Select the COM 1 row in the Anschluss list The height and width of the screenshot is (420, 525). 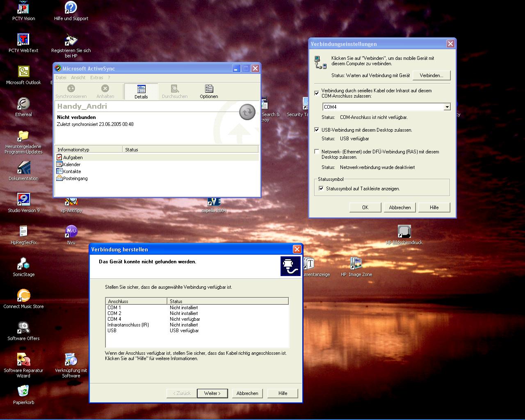(197, 308)
